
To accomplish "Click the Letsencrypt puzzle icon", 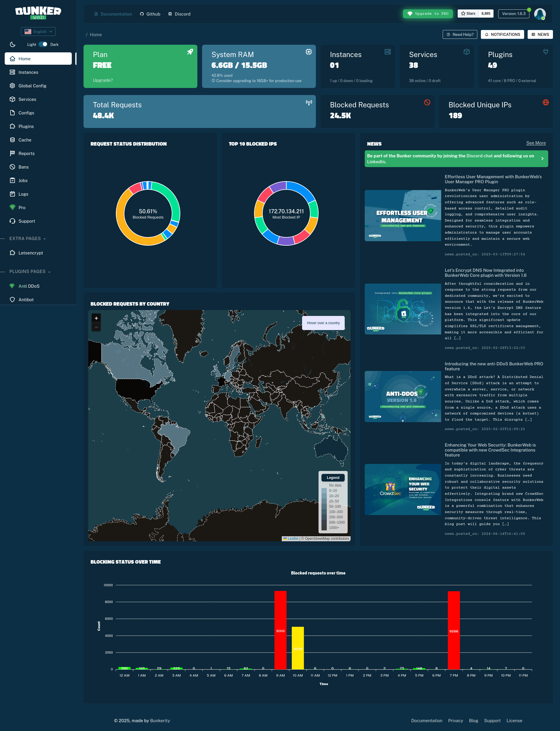I will pyautogui.click(x=12, y=253).
